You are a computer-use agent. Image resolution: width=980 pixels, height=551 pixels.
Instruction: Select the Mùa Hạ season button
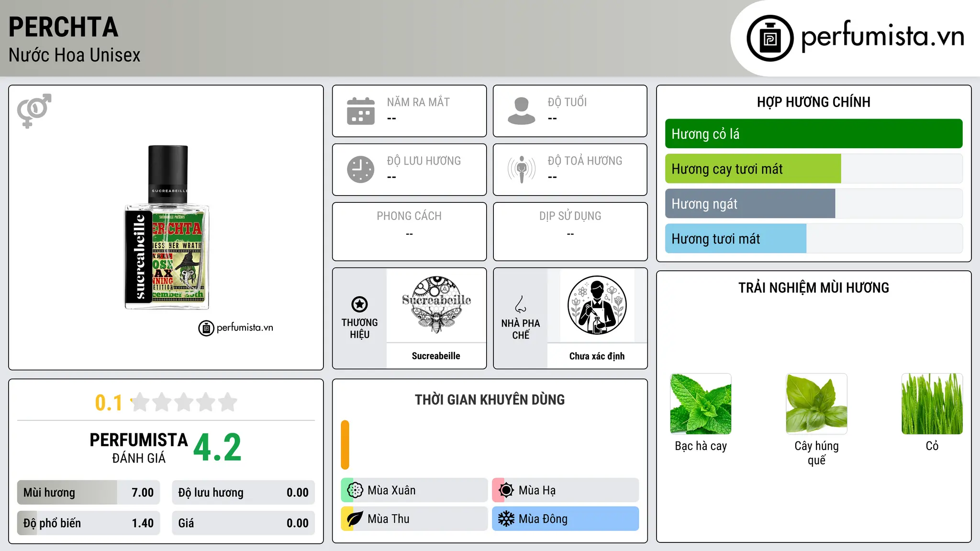tap(565, 490)
